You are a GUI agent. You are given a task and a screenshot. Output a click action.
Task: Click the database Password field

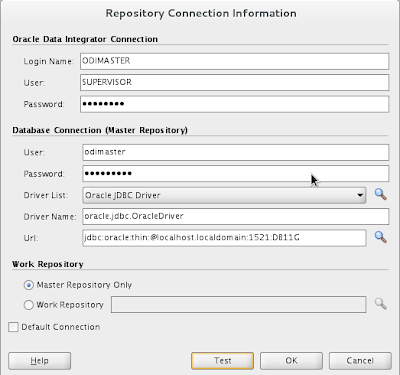236,174
